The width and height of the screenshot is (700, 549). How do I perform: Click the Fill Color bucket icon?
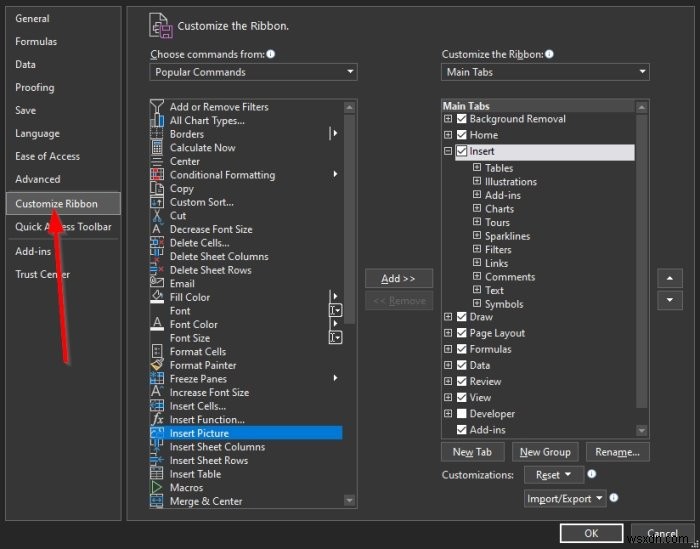click(x=157, y=297)
